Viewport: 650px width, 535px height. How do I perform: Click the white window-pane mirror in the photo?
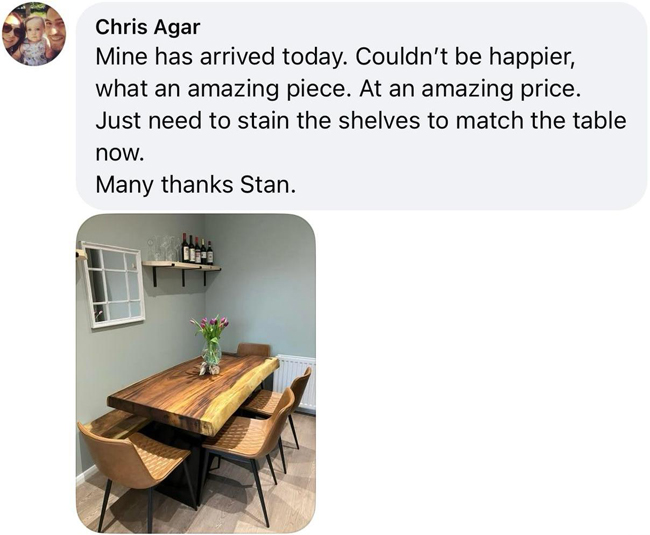113,284
